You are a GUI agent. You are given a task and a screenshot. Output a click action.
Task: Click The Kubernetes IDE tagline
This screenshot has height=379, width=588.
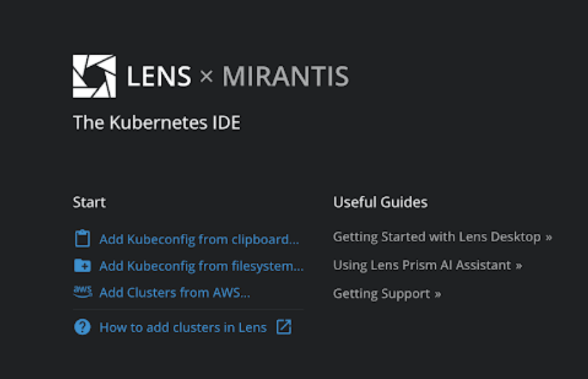[x=156, y=123]
